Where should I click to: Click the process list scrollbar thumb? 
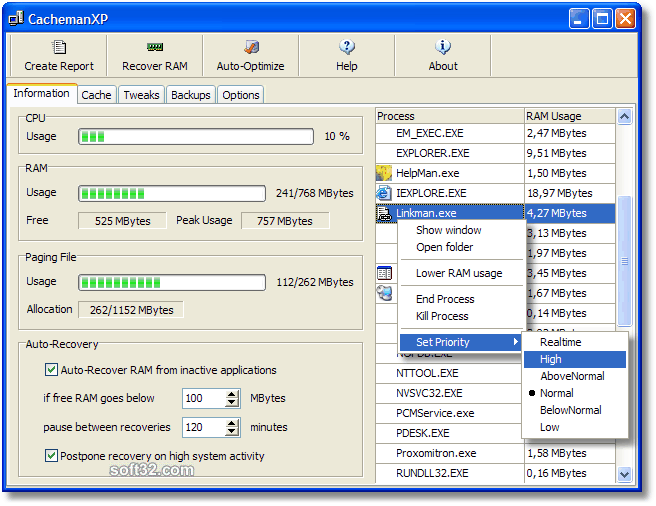624,261
